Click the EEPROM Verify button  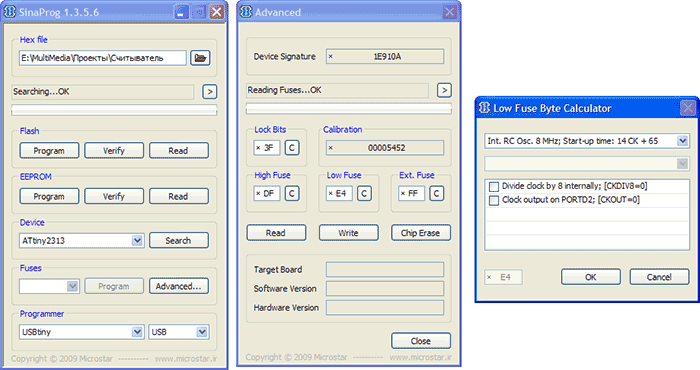point(114,196)
